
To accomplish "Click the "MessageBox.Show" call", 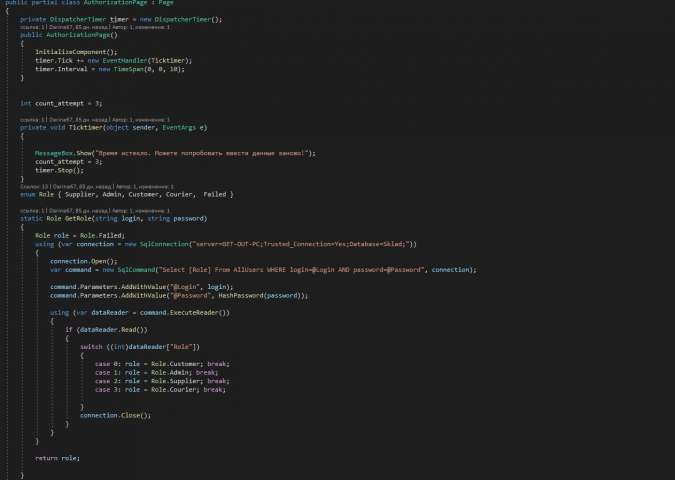I will click(x=63, y=153).
